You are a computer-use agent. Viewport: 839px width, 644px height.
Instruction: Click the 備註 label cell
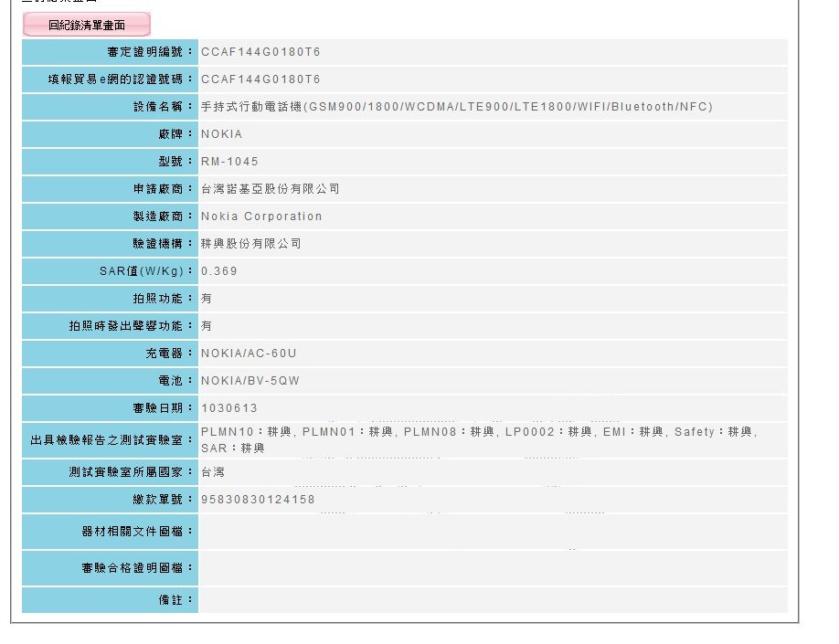point(110,599)
